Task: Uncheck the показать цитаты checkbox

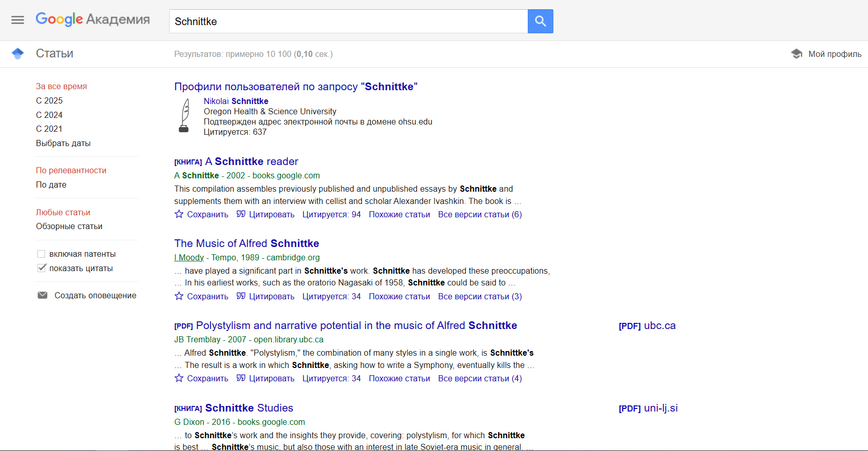Action: click(x=42, y=268)
